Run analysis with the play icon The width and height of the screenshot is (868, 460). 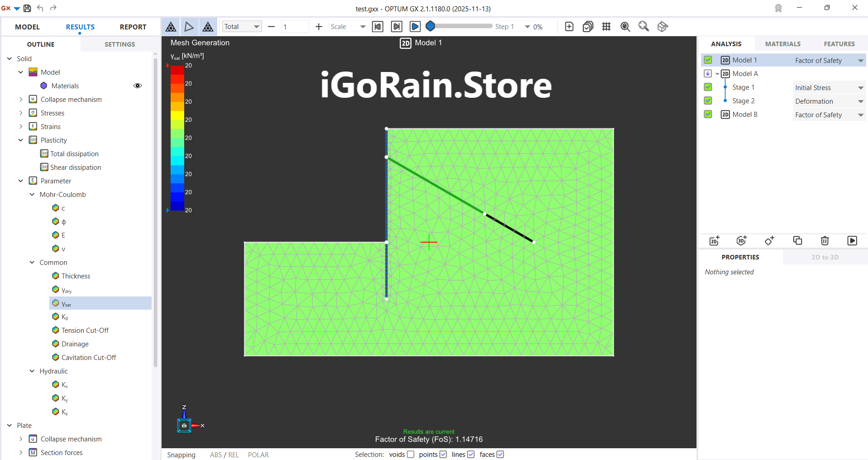(x=852, y=241)
